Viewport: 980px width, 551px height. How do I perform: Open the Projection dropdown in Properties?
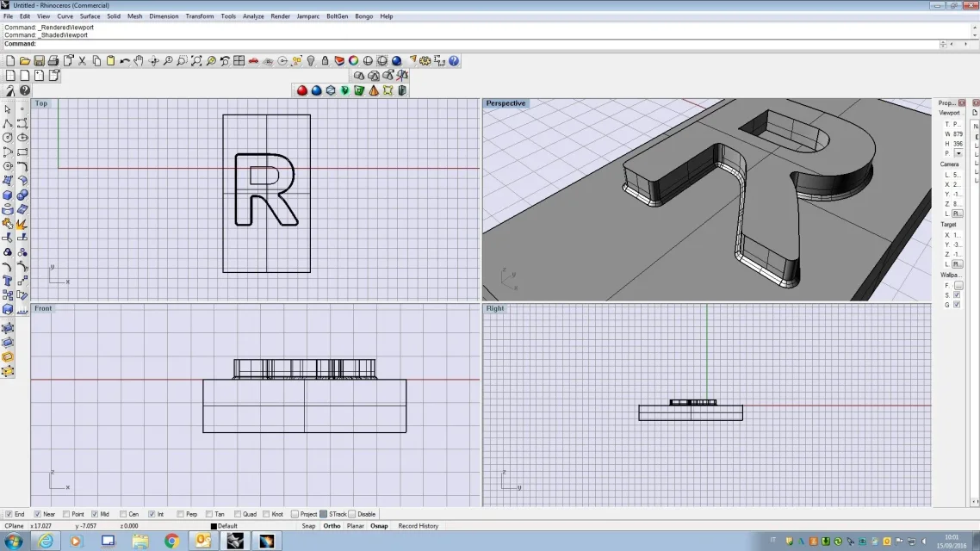pos(958,154)
